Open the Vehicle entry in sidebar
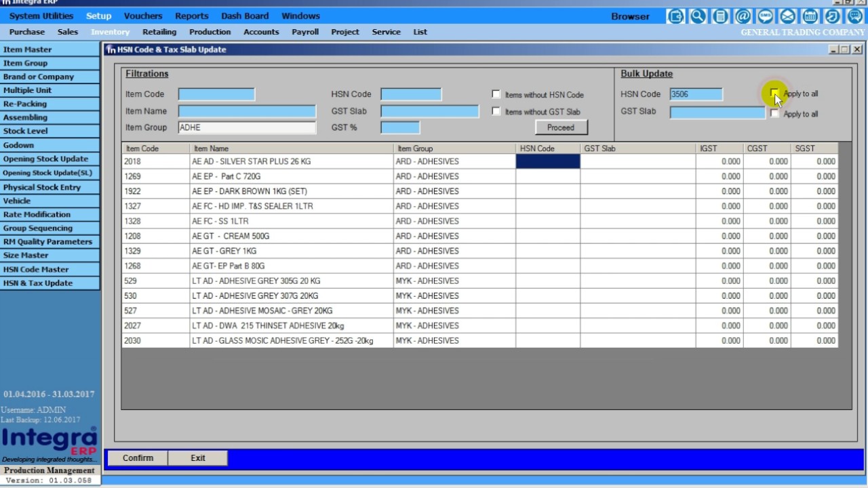The width and height of the screenshot is (868, 488). [50, 201]
